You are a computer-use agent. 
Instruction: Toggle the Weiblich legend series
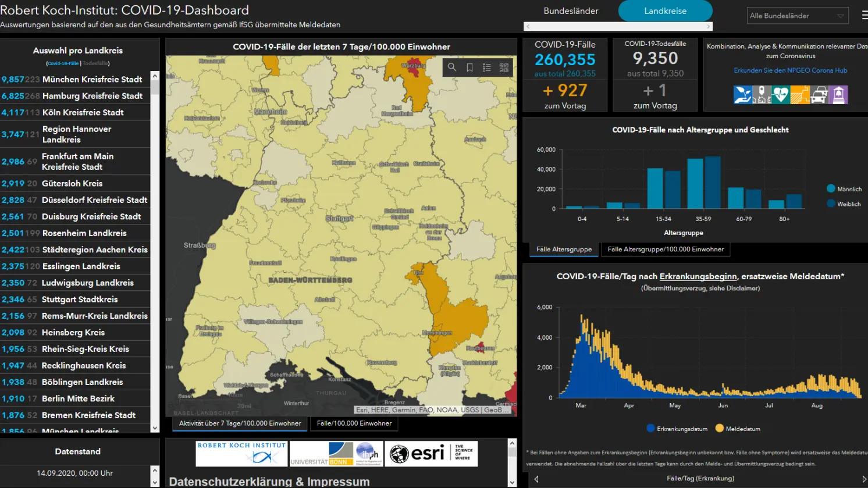click(844, 204)
